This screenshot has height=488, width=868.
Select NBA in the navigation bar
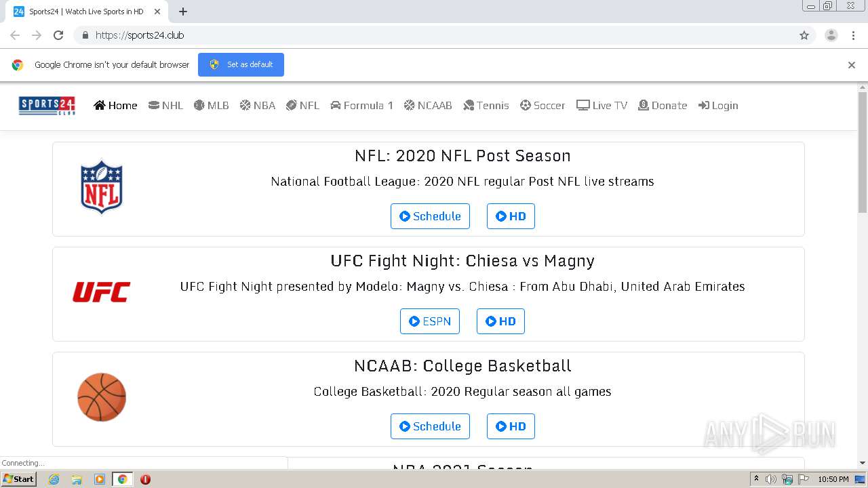[x=257, y=105]
